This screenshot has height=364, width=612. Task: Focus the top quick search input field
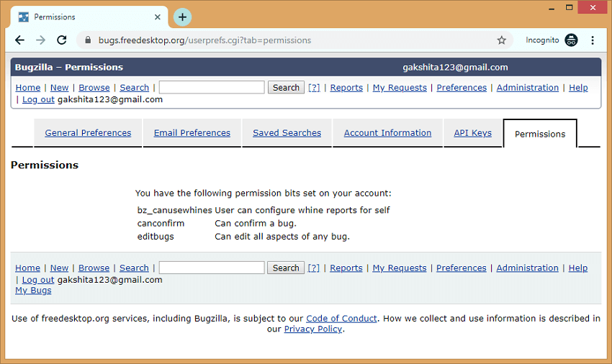212,88
